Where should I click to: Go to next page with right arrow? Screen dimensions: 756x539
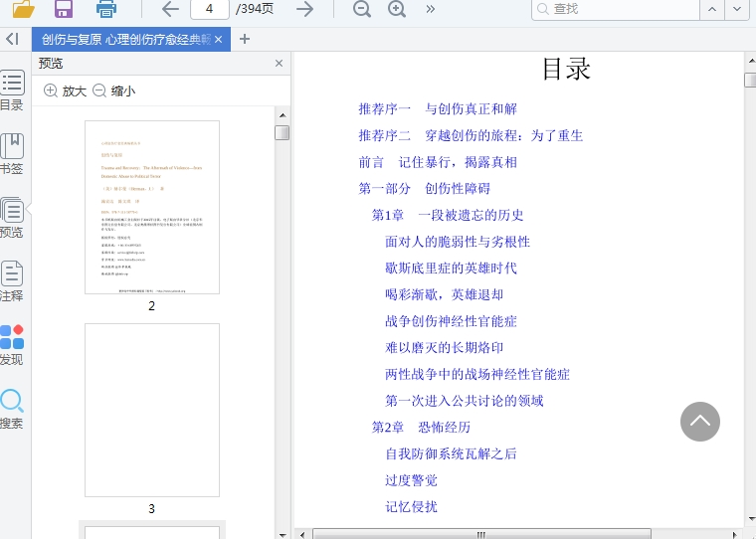tap(304, 9)
